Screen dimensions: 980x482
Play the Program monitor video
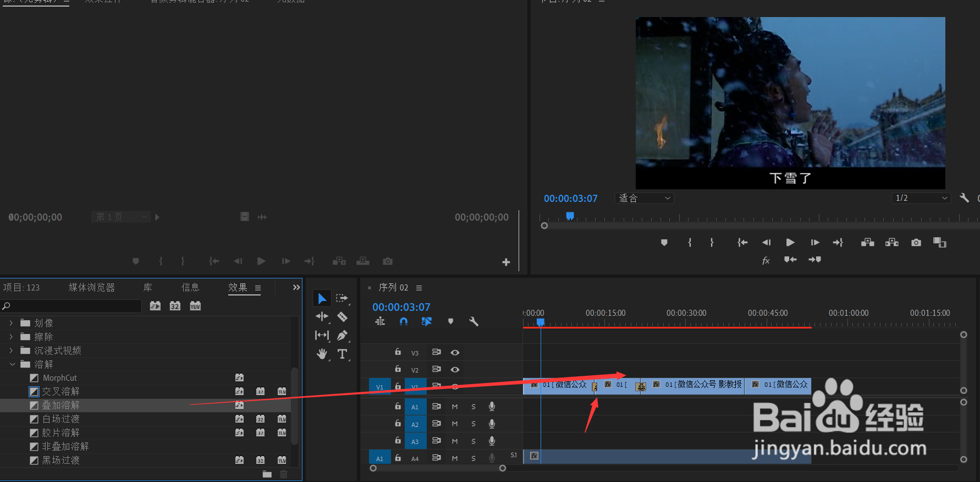(x=790, y=243)
